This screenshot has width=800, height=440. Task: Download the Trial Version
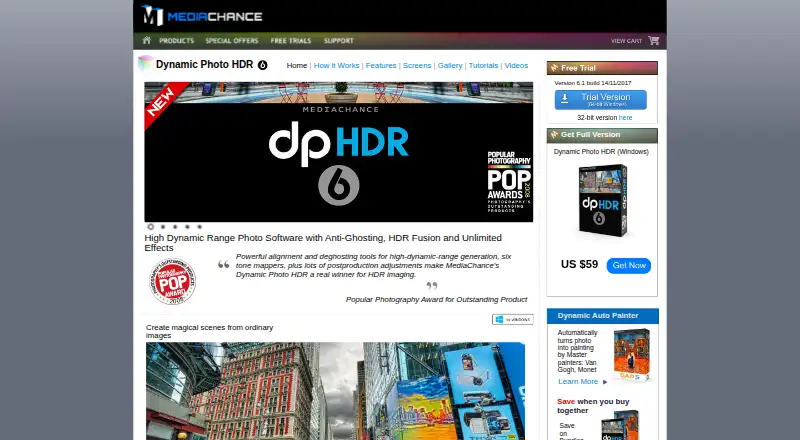coord(601,100)
